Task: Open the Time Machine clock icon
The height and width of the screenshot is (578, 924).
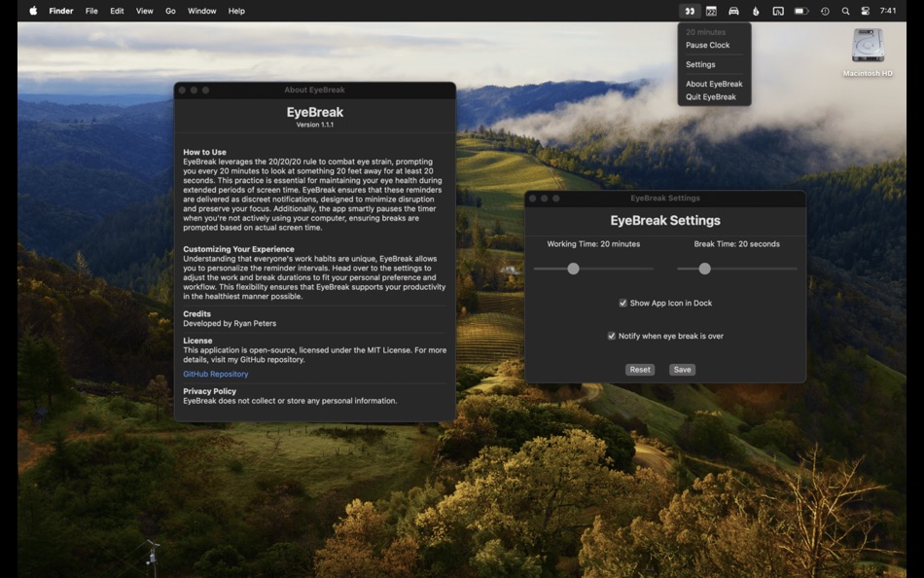Action: pos(825,11)
